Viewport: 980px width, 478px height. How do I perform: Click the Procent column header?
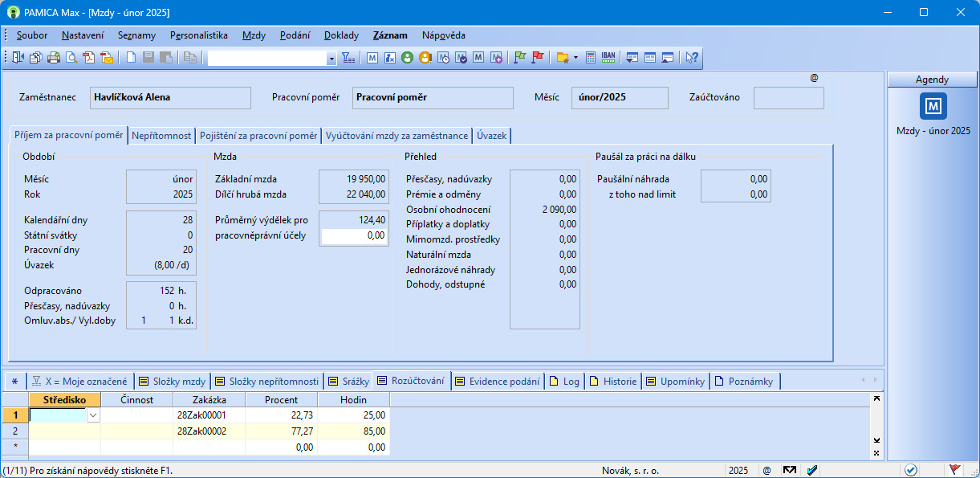point(281,399)
